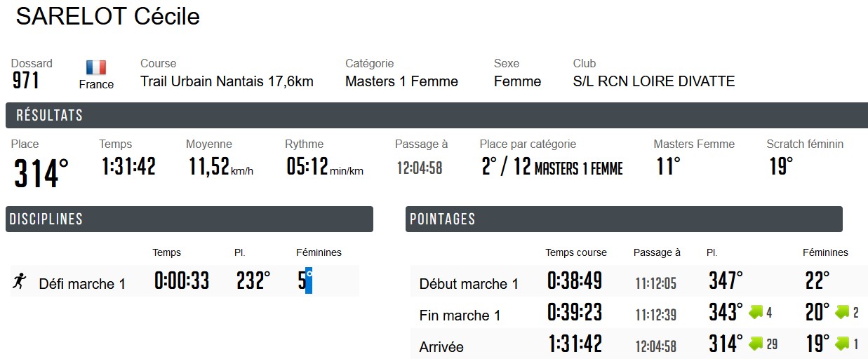Screen dimensions: 868x359
Task: Click the Masters 1 Femme category
Action: coord(401,81)
